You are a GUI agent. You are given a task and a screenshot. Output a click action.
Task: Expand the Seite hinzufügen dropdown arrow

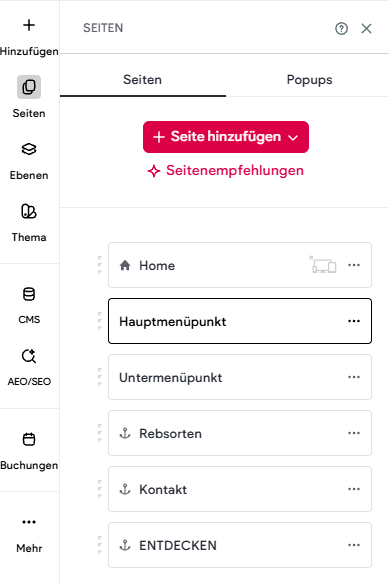coord(293,137)
